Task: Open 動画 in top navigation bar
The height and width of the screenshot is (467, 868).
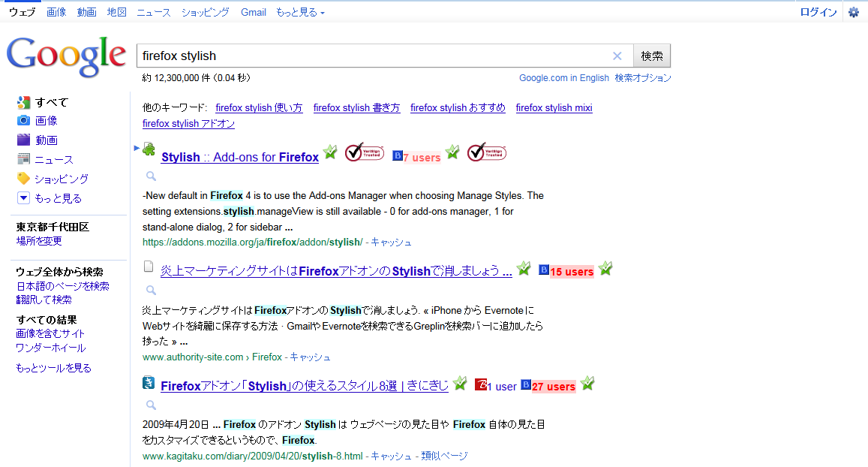Action: click(86, 12)
